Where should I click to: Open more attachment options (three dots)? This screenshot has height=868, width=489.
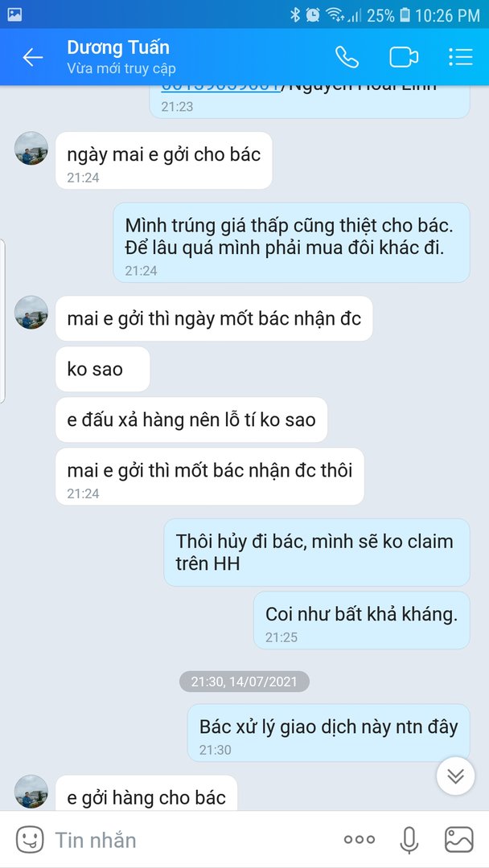(360, 840)
